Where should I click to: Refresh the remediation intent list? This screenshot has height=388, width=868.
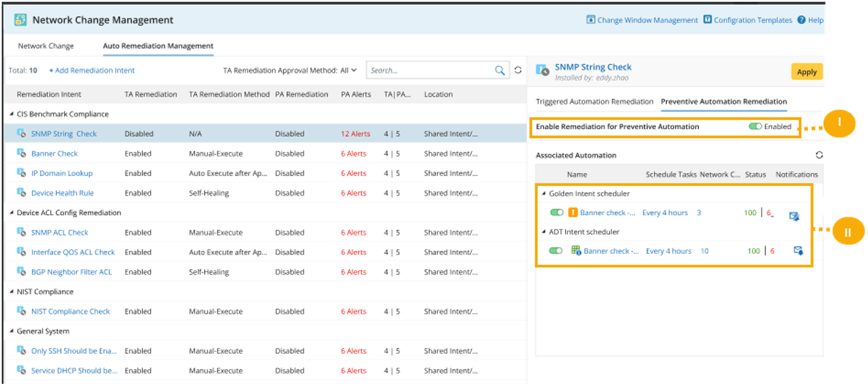pos(518,70)
